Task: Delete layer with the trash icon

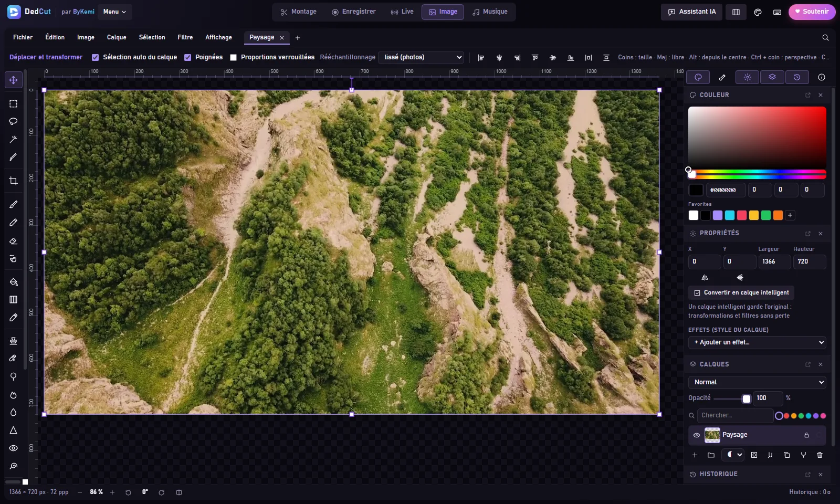Action: [x=820, y=455]
